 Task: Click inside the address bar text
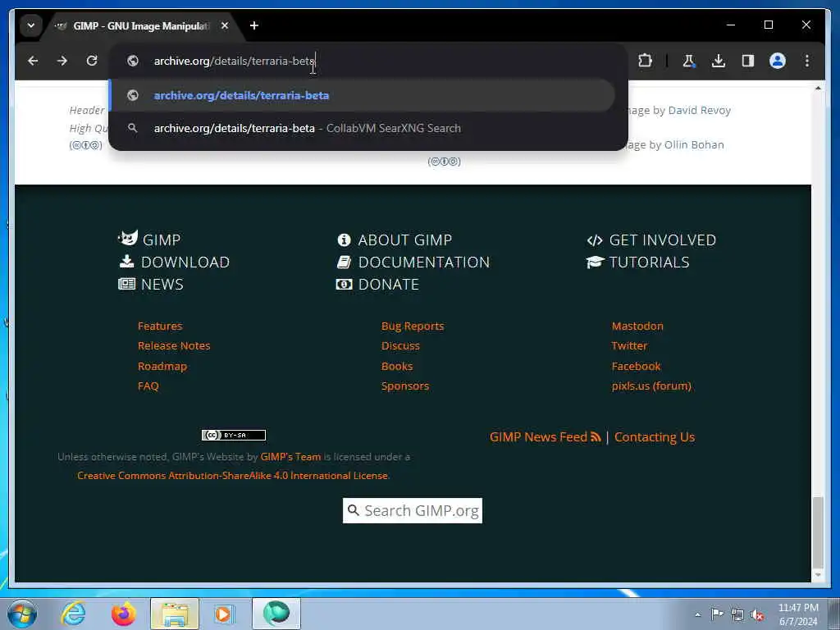pyautogui.click(x=234, y=61)
